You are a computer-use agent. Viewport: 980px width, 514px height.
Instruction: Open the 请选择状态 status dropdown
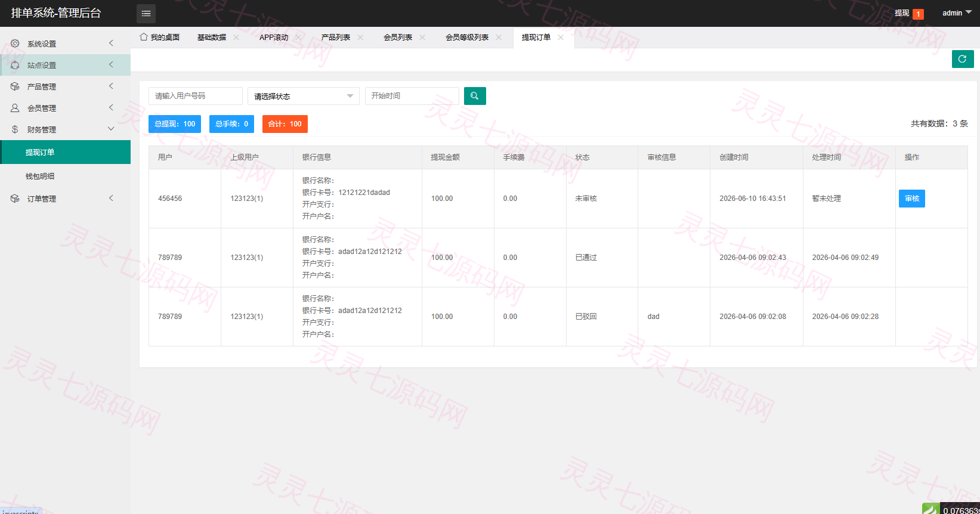click(x=304, y=96)
